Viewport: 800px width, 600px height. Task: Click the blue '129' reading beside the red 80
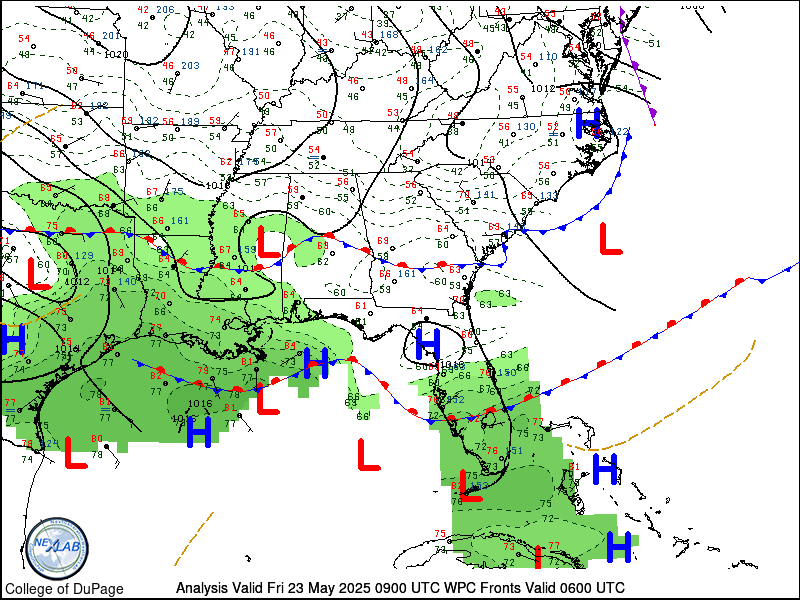(84, 256)
